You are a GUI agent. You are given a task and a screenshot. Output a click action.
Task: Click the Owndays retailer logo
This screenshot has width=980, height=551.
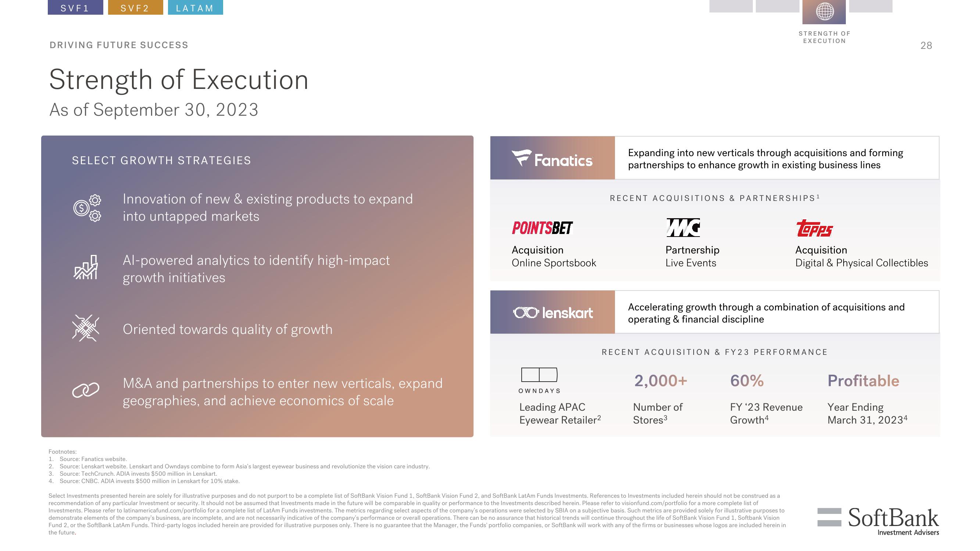click(538, 379)
